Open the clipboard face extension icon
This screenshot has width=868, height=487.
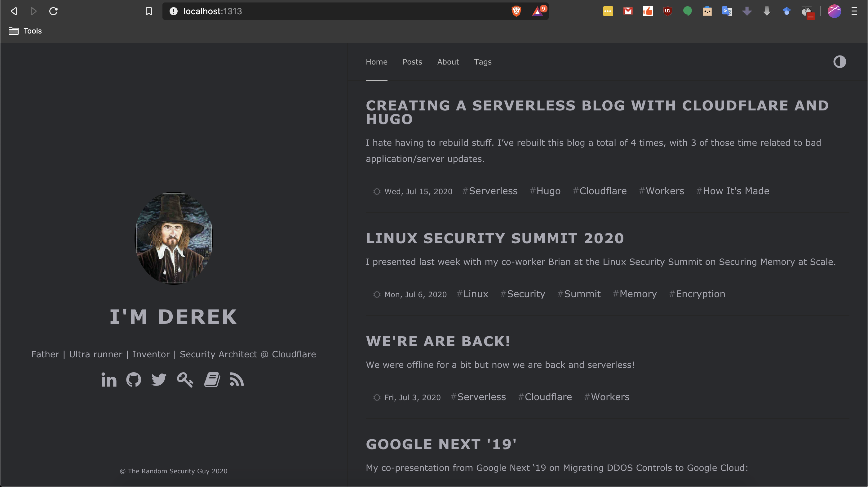tap(707, 11)
